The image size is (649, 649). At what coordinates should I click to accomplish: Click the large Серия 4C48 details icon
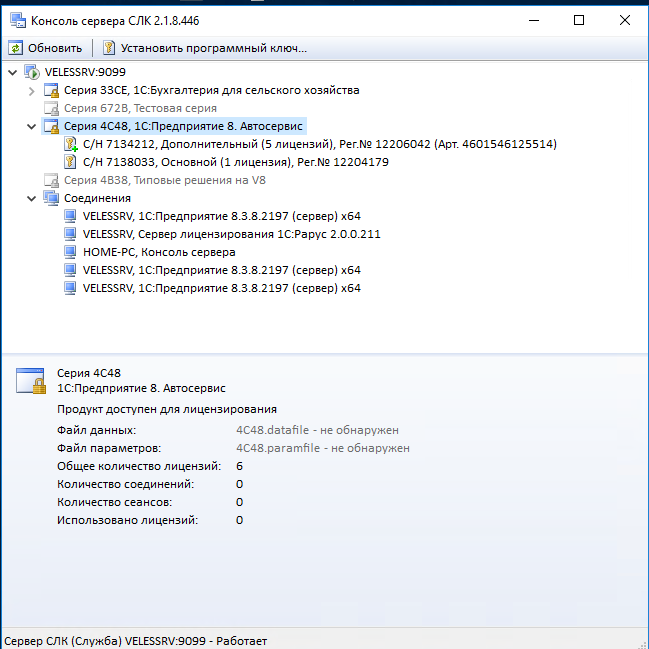click(x=31, y=381)
